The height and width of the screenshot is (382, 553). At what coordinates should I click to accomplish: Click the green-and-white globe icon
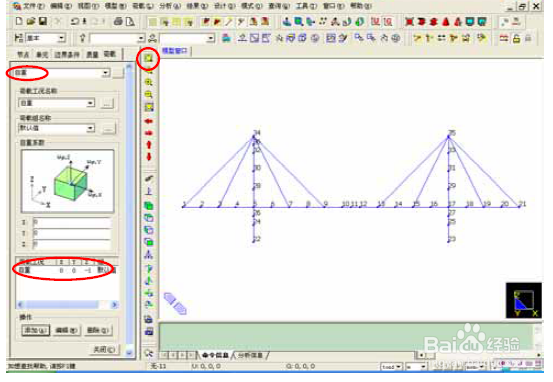359,22
